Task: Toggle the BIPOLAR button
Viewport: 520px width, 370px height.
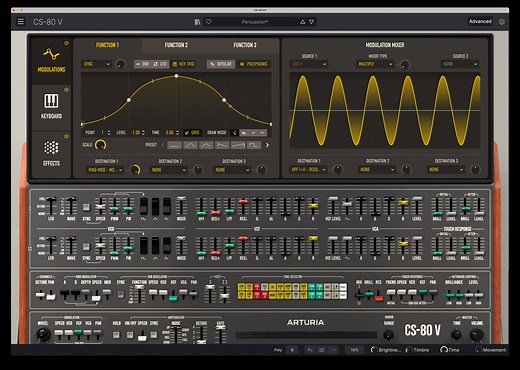Action: (221, 64)
